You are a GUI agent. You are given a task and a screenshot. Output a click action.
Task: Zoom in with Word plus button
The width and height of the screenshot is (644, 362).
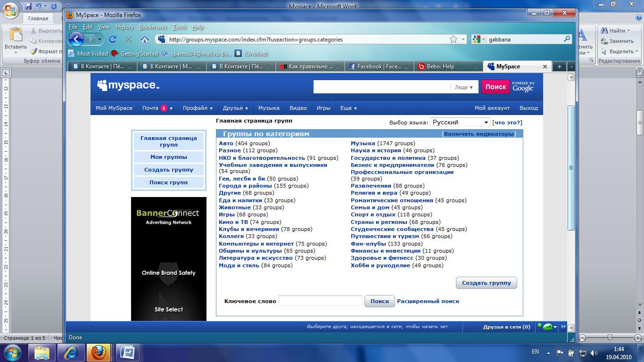point(638,337)
